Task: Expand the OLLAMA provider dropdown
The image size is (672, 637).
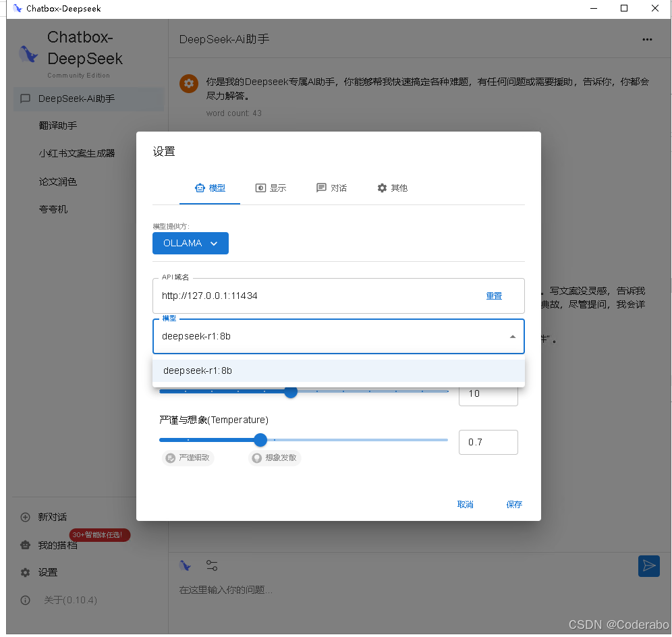Action: click(x=190, y=243)
